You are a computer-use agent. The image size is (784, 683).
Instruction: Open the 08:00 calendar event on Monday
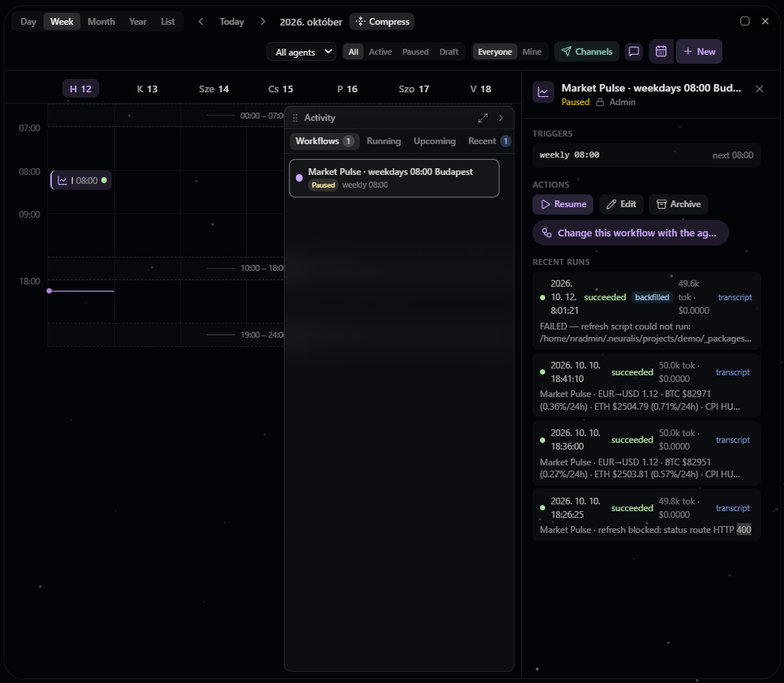click(x=81, y=180)
